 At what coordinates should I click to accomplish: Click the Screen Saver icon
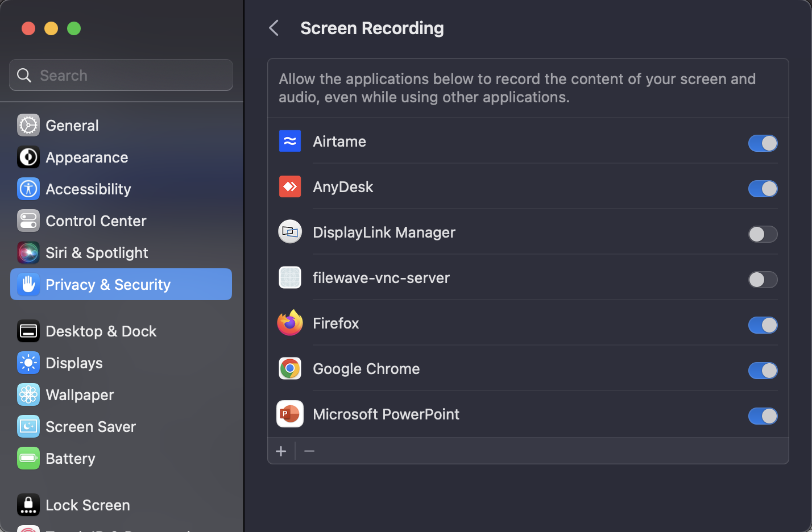28,426
